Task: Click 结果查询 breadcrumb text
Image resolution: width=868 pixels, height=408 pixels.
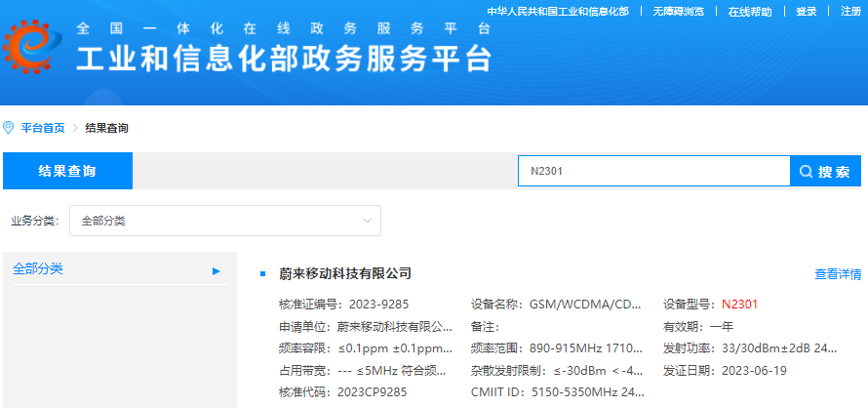Action: point(107,128)
